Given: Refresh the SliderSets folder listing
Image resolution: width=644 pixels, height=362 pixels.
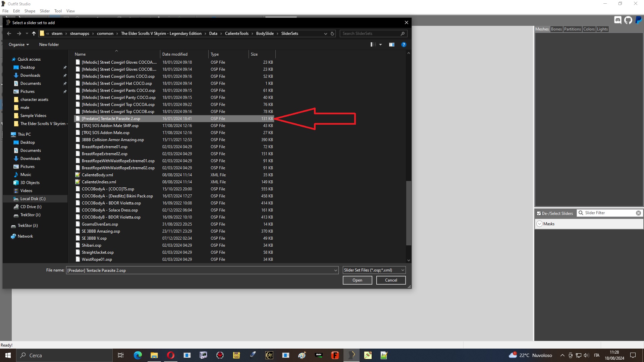Looking at the screenshot, I should tap(332, 34).
